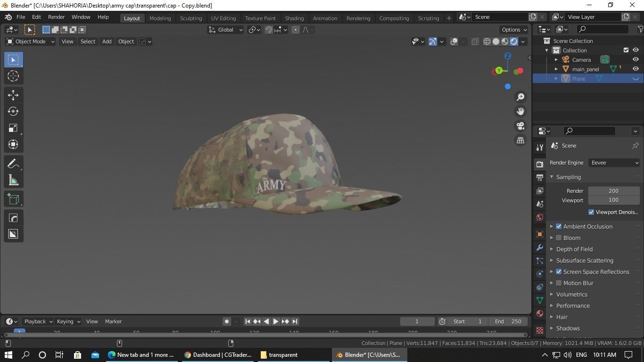Activate the Select Box tool
This screenshot has width=644, height=362.
pos(13,60)
